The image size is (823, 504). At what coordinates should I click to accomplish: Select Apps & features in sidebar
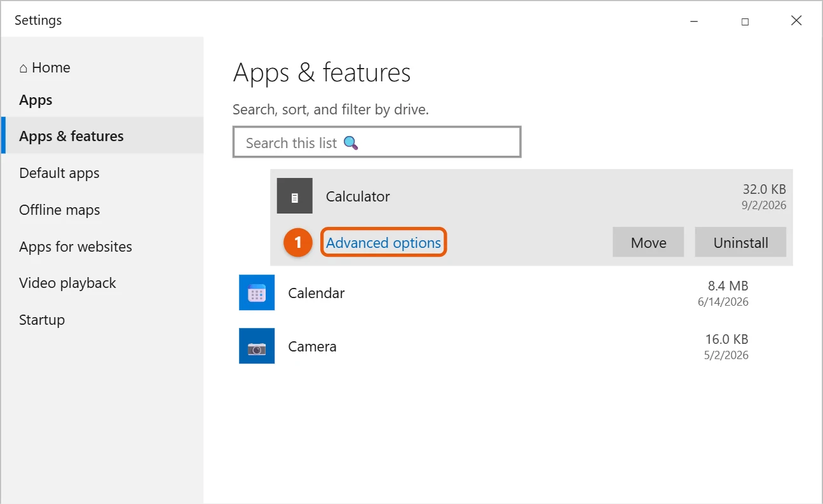(x=102, y=135)
